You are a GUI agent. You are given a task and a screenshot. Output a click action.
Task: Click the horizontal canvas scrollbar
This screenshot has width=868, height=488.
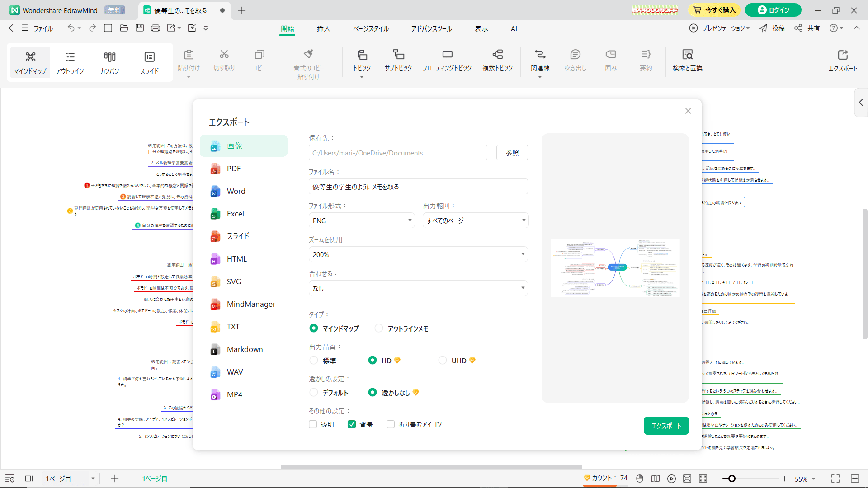point(431,467)
